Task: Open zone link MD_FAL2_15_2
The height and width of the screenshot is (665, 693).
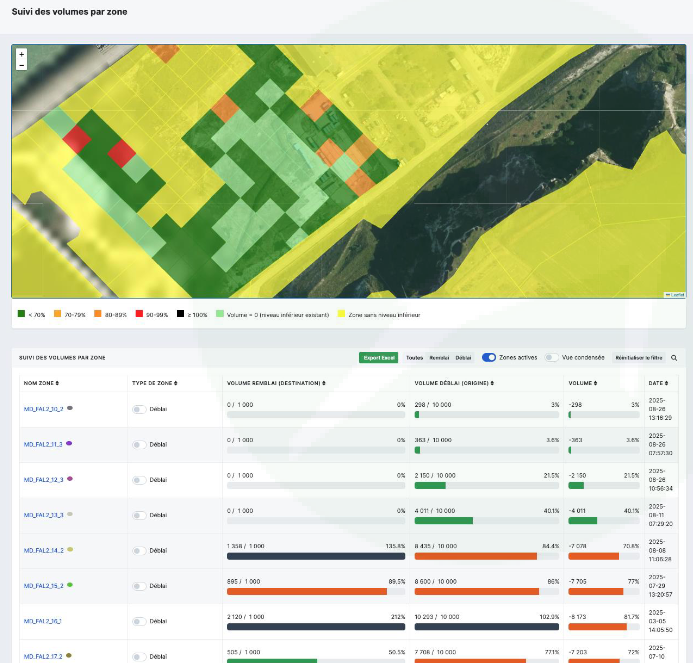Action: tap(43, 586)
